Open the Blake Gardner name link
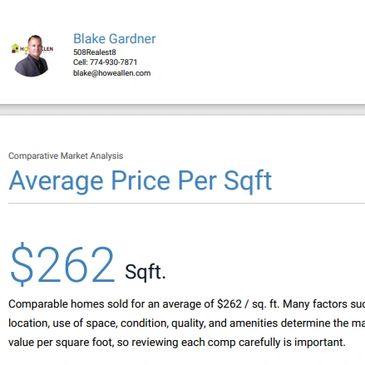 (114, 39)
